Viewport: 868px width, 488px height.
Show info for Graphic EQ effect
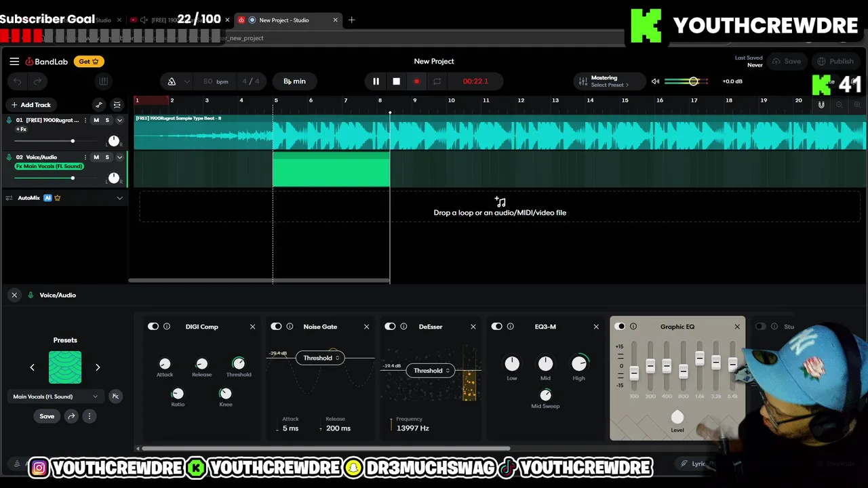(633, 327)
